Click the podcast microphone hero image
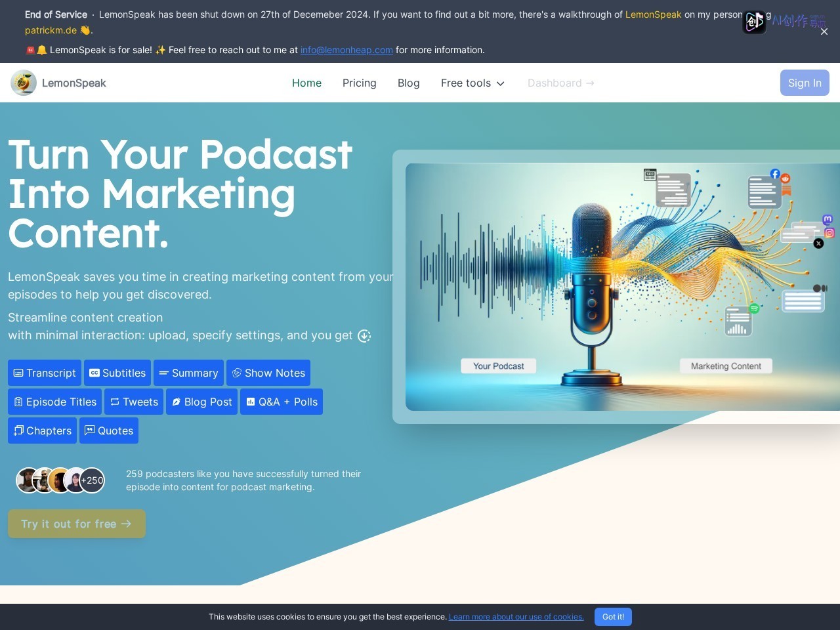This screenshot has height=630, width=840. 623,287
